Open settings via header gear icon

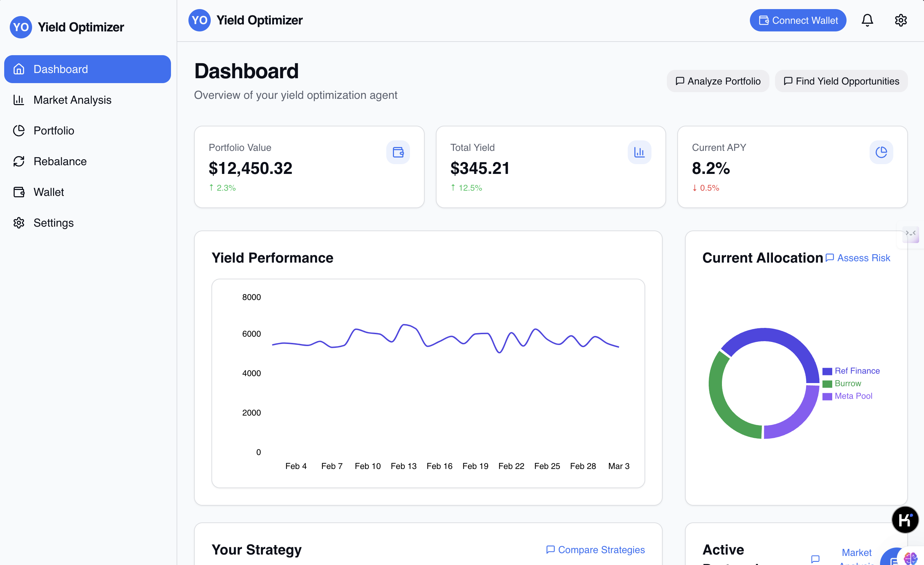pyautogui.click(x=900, y=20)
